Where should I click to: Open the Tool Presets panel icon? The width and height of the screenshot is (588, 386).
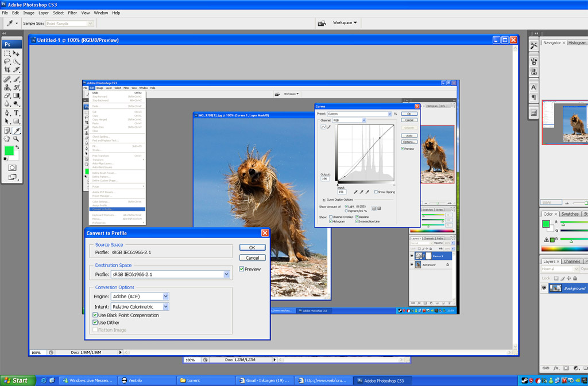[533, 45]
